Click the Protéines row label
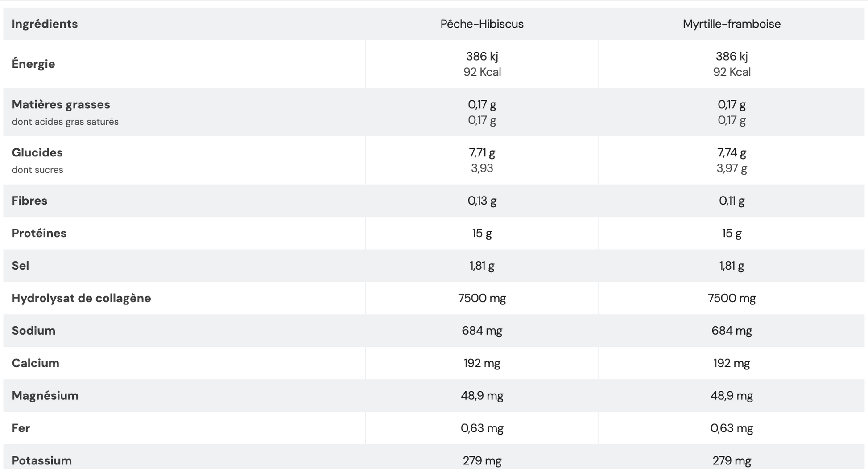The width and height of the screenshot is (868, 476). click(x=39, y=234)
